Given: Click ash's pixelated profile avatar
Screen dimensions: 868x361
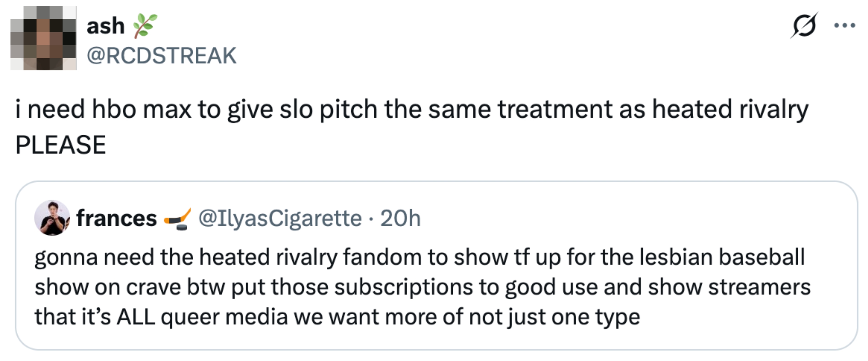Looking at the screenshot, I should point(44,38).
